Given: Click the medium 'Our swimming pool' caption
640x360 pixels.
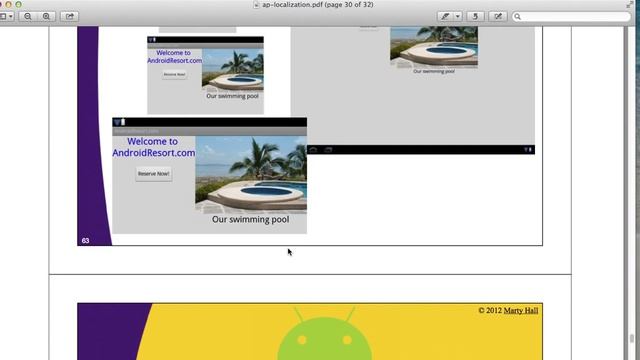Looking at the screenshot, I should pyautogui.click(x=232, y=96).
